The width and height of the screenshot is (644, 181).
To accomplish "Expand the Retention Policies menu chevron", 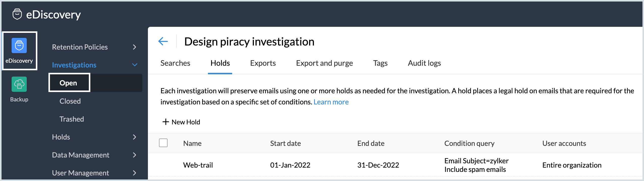I will (x=135, y=47).
